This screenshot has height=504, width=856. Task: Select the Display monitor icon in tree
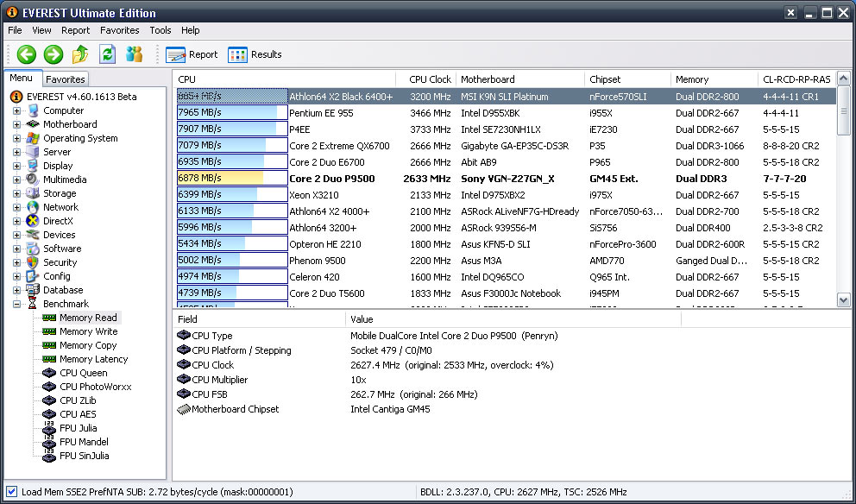[32, 166]
